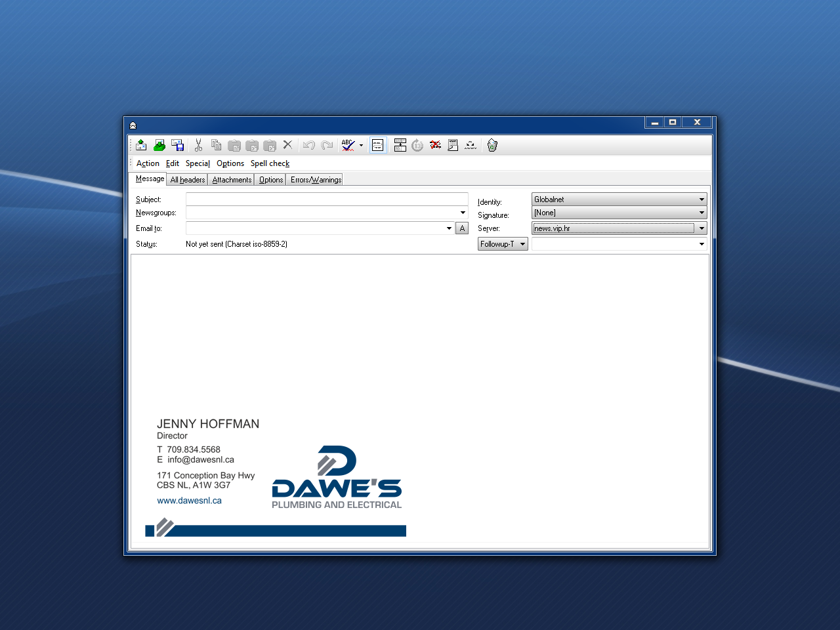Switch to the Message tab
The image size is (840, 630).
[150, 178]
